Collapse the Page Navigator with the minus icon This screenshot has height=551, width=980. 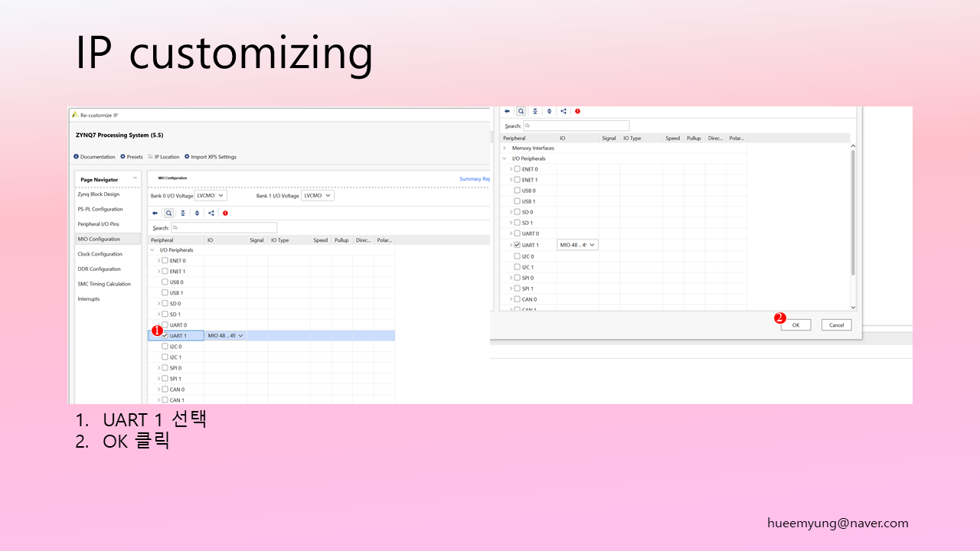click(135, 179)
